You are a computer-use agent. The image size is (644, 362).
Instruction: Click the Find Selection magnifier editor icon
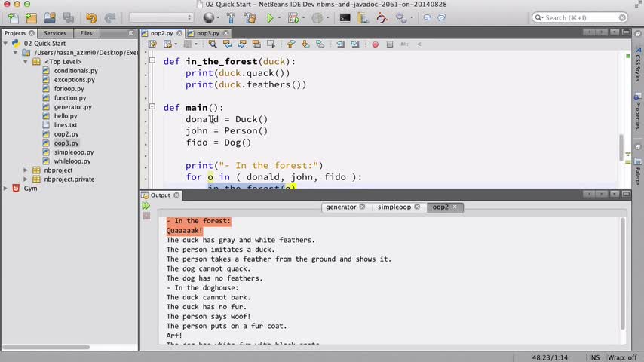(x=213, y=44)
